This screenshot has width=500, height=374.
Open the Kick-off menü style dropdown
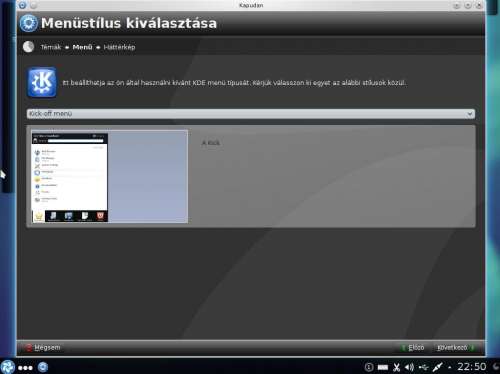point(251,114)
